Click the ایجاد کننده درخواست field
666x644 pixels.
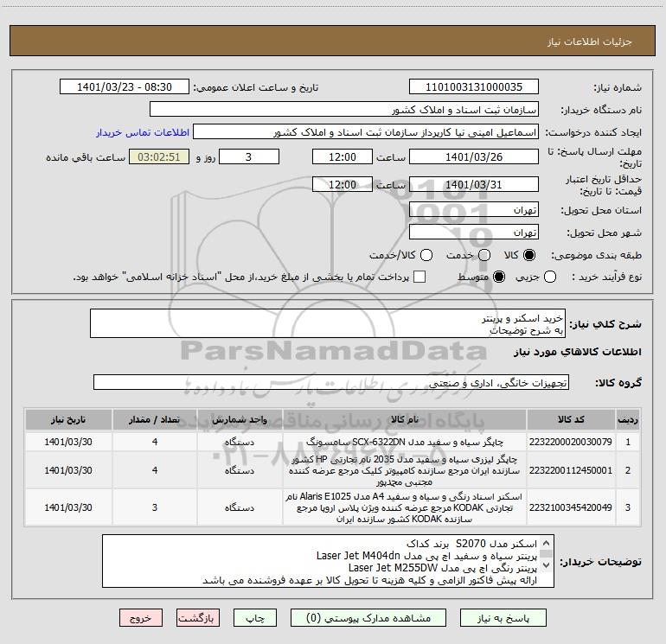pyautogui.click(x=366, y=132)
